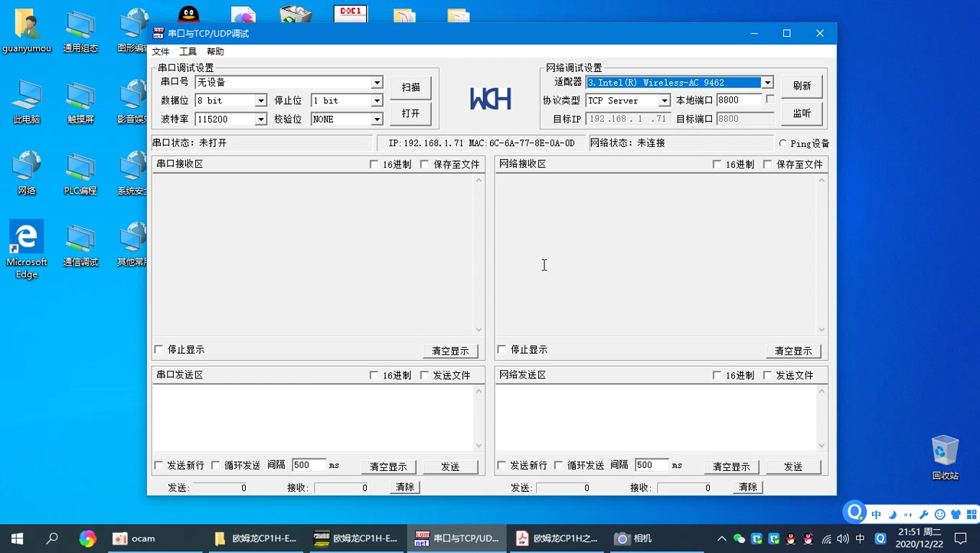Expand the 波特率 115200 dropdown
980x553 pixels.
click(260, 119)
